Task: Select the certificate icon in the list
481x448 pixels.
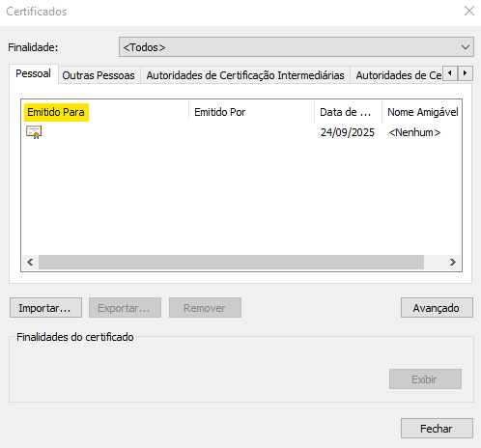Action: 34,132
